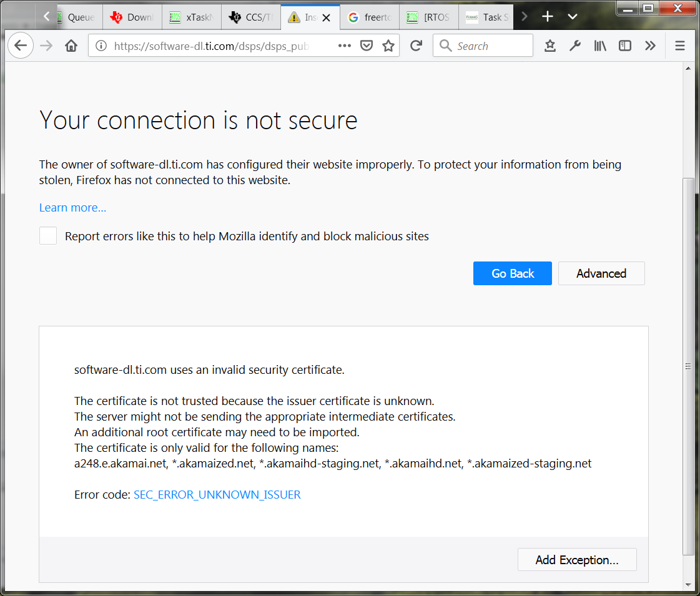The height and width of the screenshot is (596, 700).
Task: Check Report errors to Mozilla checkbox
Action: click(x=47, y=235)
